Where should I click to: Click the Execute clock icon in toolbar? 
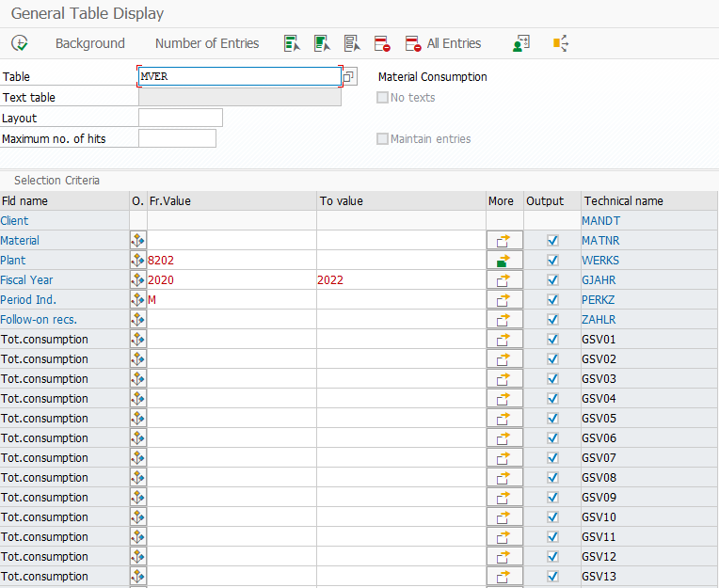(20, 43)
